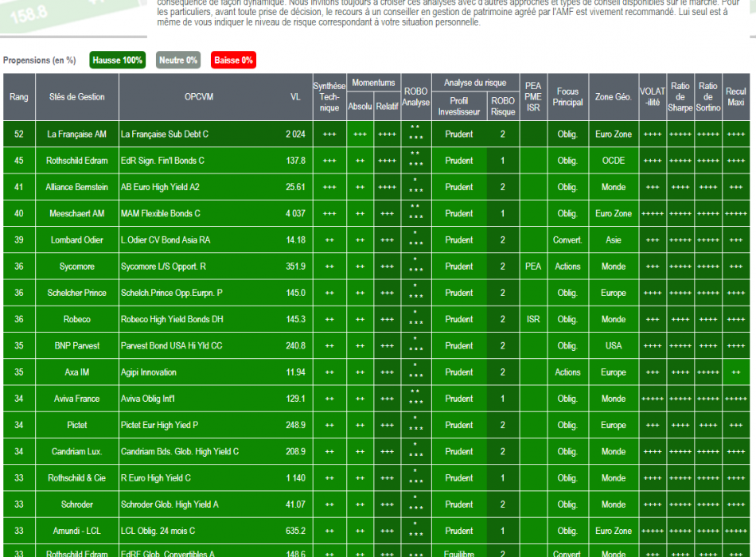Select the Relatif momentum header
756x557 pixels.
(388, 106)
